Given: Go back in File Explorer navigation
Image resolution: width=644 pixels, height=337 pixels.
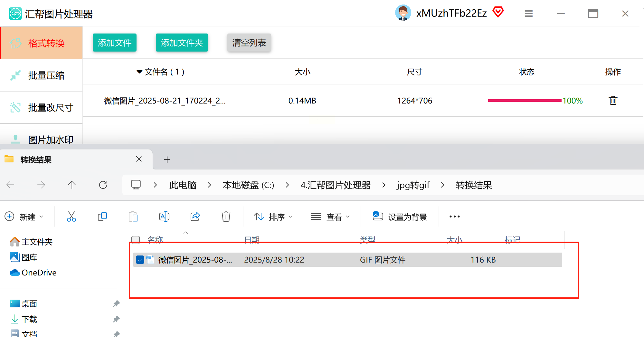Looking at the screenshot, I should click(11, 185).
